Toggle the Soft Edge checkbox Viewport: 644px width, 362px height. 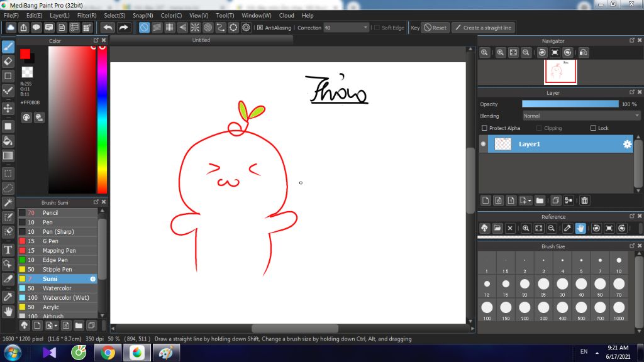(x=377, y=28)
